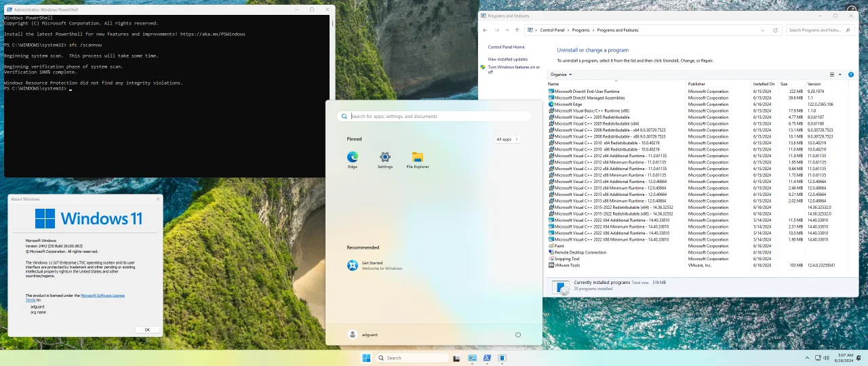868x366 pixels.
Task: Click OK in About Windows dialog
Action: 147,329
